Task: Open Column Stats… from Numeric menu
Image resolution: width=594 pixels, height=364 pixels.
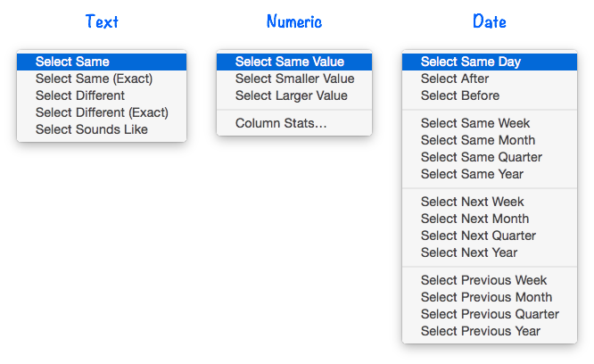Action: (294, 123)
